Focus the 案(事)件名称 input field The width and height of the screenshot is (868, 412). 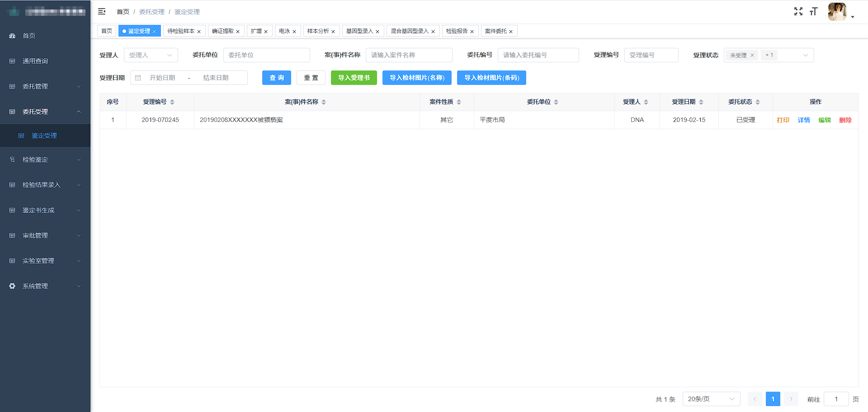pyautogui.click(x=409, y=55)
